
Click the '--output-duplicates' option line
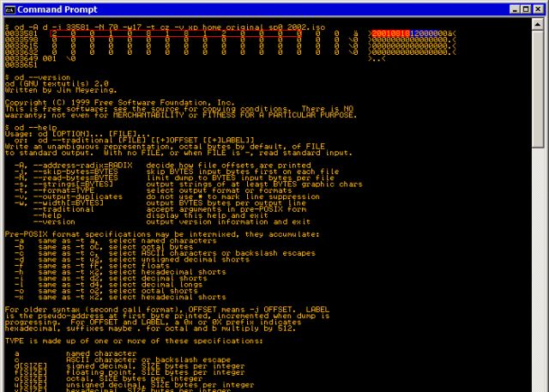click(x=167, y=196)
